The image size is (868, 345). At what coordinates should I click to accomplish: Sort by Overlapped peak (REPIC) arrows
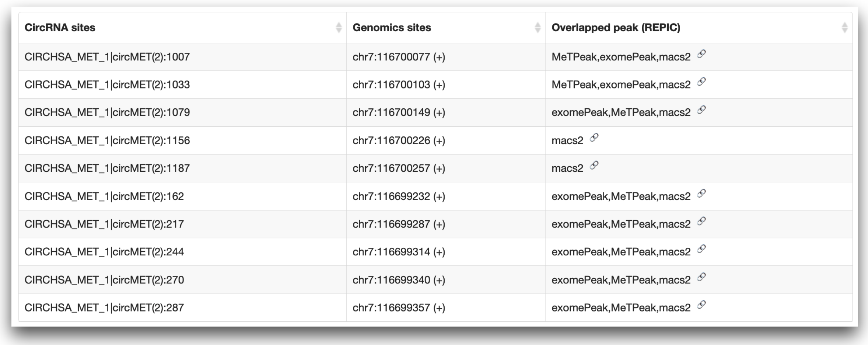[845, 28]
